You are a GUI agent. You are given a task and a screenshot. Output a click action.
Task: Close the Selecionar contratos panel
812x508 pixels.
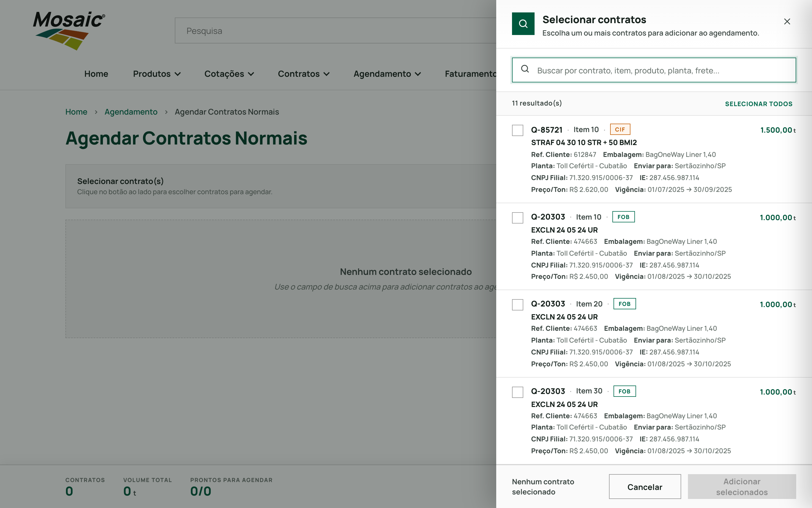coord(787,21)
